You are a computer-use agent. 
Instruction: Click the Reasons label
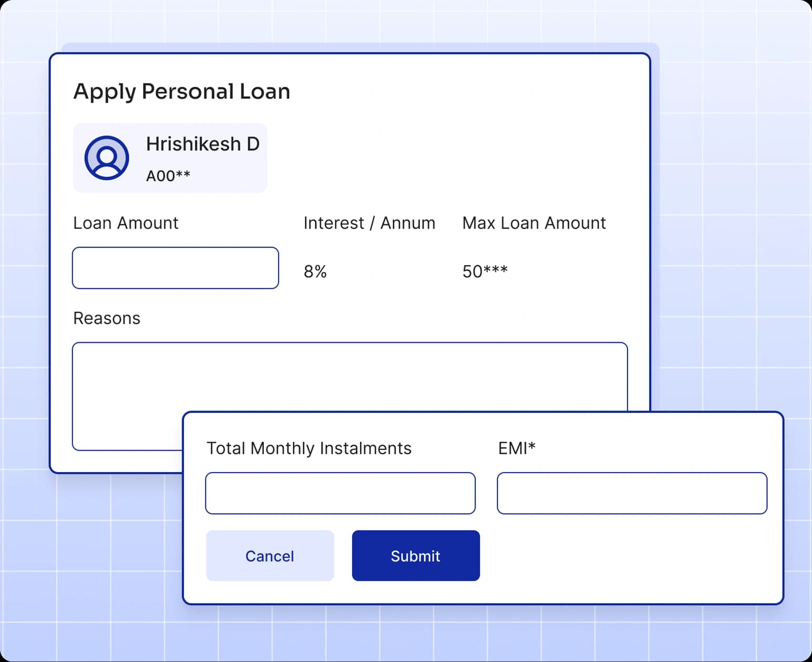click(106, 318)
